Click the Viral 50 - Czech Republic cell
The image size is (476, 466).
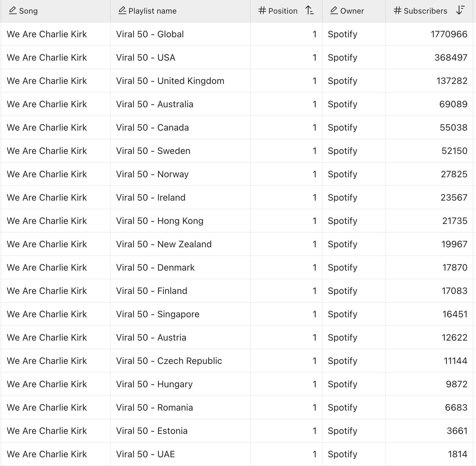[x=180, y=361]
